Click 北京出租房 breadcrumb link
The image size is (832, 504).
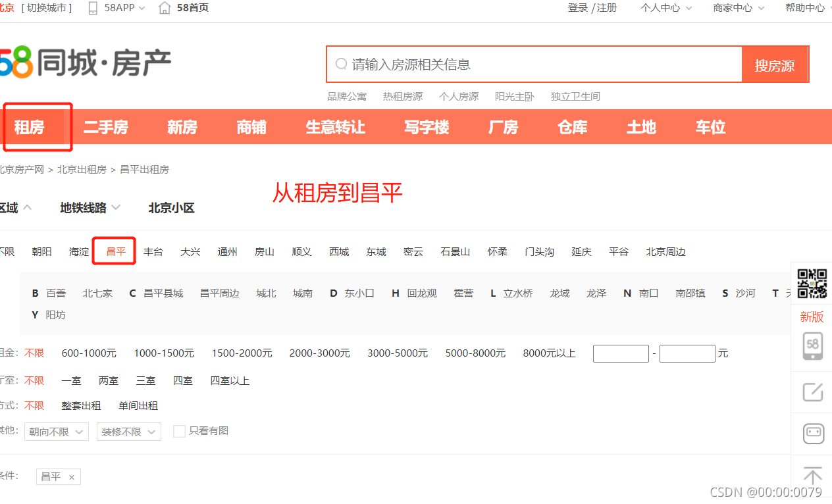82,170
